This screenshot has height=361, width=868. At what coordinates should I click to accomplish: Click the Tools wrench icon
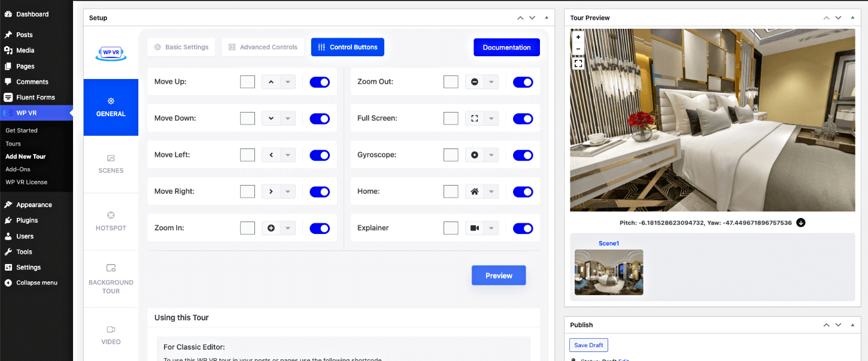8,251
